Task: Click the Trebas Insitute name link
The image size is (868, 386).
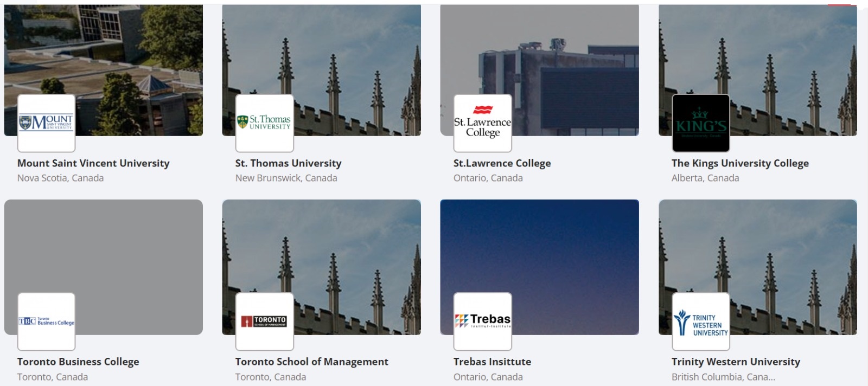Action: (x=493, y=362)
